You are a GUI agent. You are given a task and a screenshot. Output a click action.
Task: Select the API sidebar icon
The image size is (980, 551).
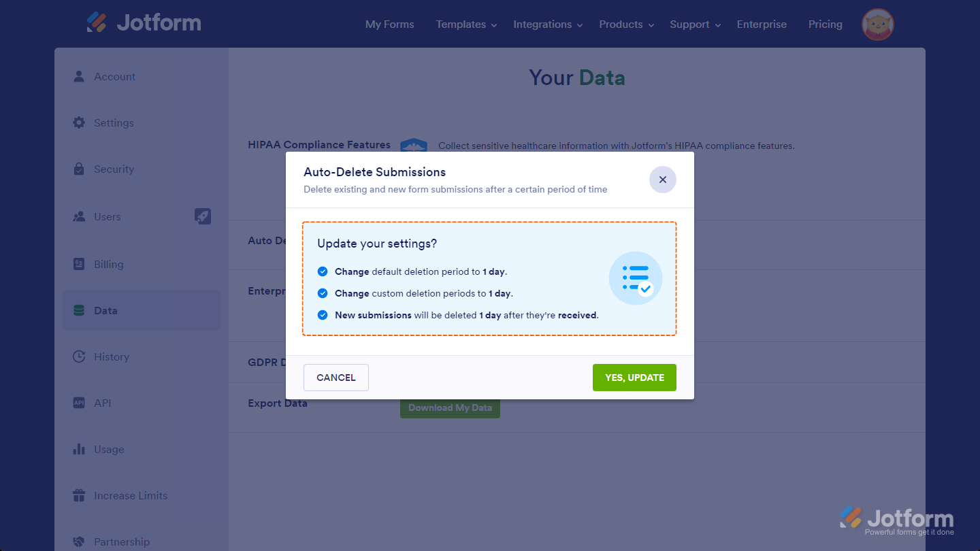[x=79, y=403]
